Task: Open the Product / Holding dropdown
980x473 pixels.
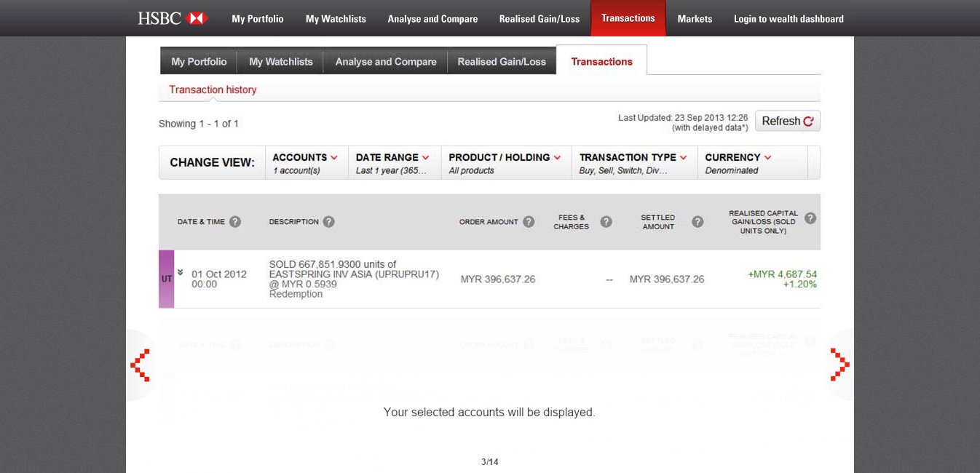Action: 505,162
